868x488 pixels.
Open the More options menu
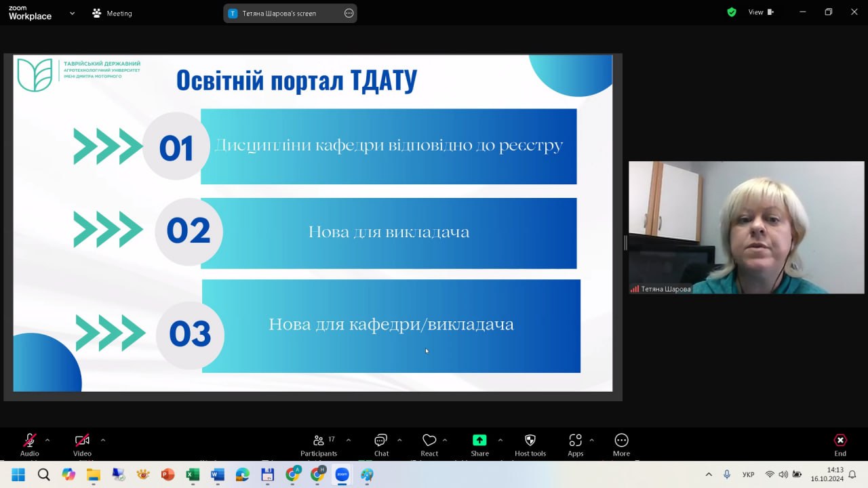[621, 445]
